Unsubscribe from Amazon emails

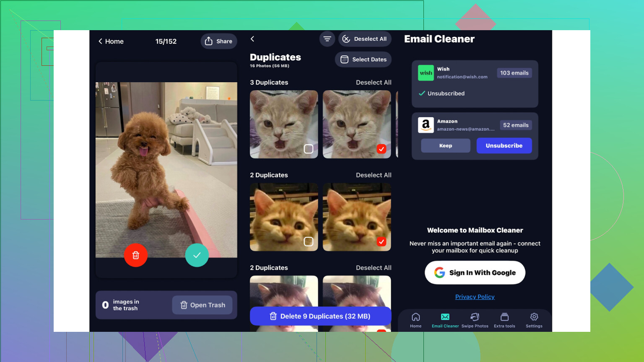coord(504,145)
